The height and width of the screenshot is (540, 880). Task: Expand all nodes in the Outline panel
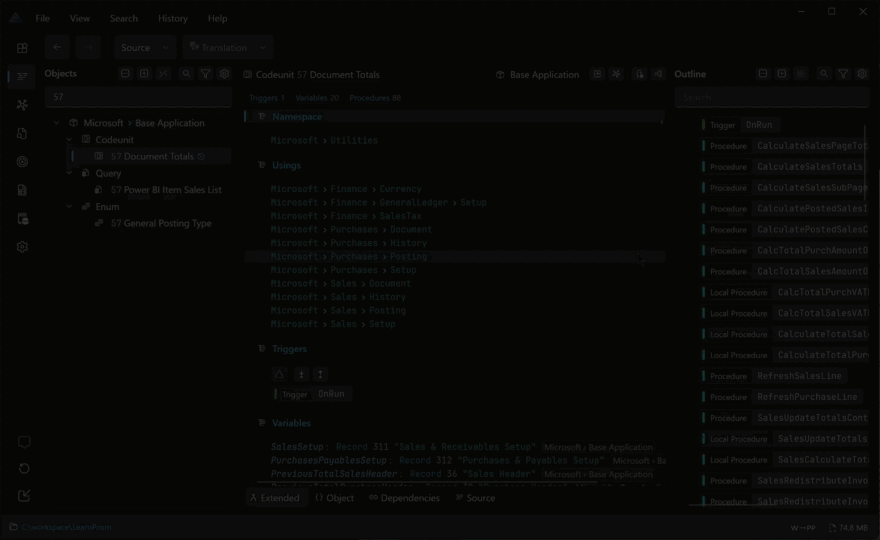coord(782,74)
